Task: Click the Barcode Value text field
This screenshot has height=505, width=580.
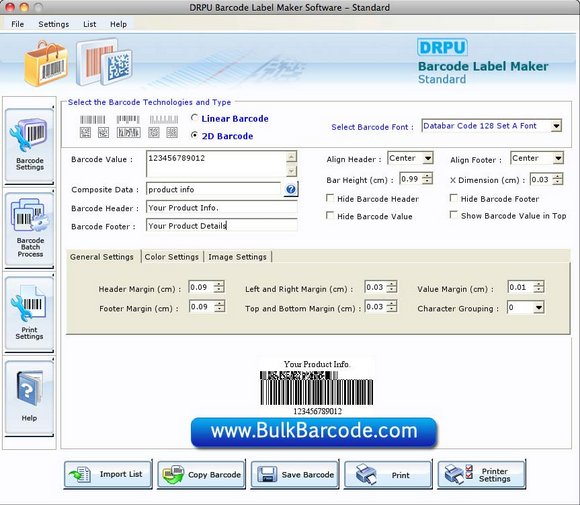Action: coord(217,164)
